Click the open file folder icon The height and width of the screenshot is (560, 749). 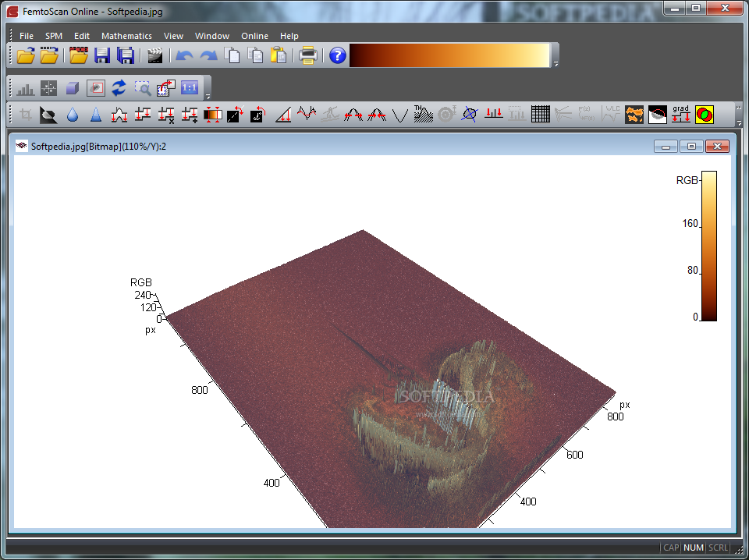coord(26,55)
